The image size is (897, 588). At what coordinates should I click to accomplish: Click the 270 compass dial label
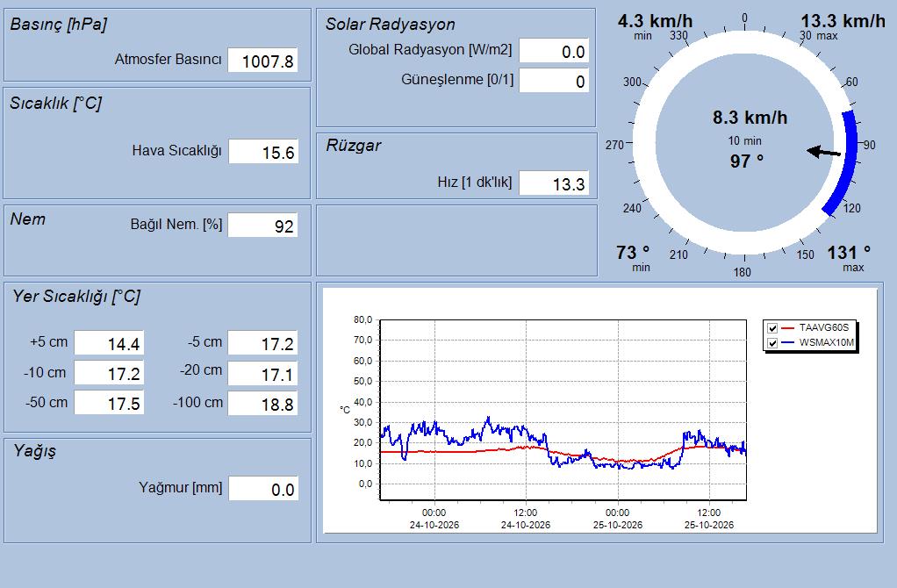pos(614,146)
